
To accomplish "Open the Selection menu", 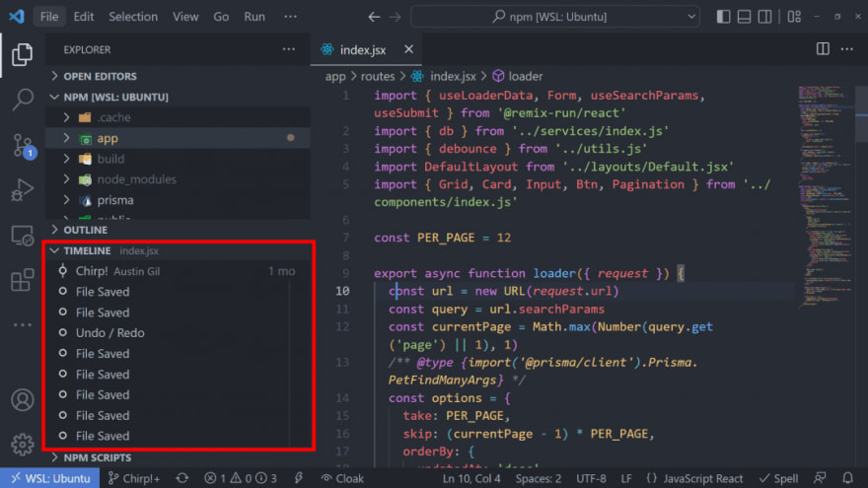I will 133,17.
